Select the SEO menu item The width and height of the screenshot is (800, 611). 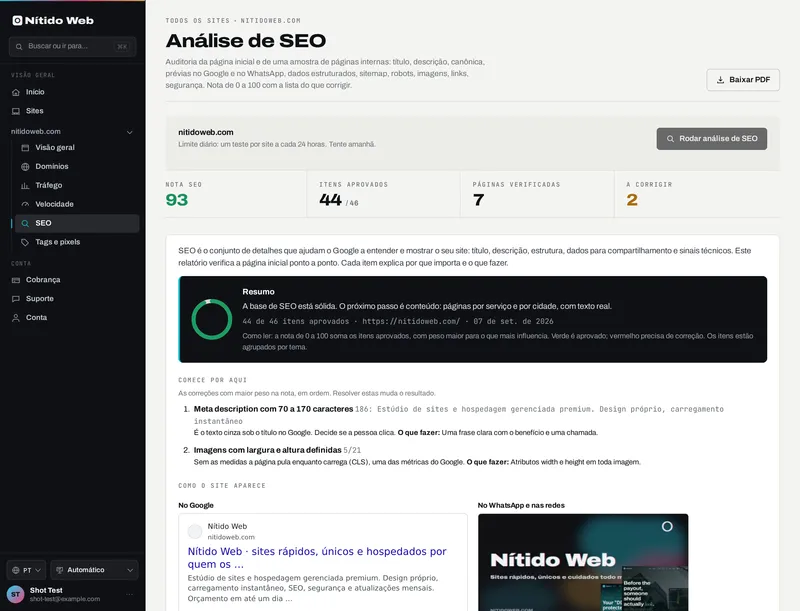tap(77, 223)
